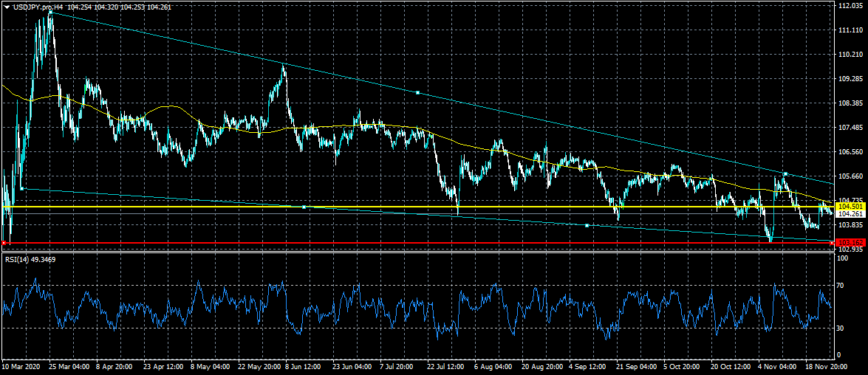The height and width of the screenshot is (375, 868).
Task: Click the USDJPY.pro,H4 chart title
Action: pos(38,7)
